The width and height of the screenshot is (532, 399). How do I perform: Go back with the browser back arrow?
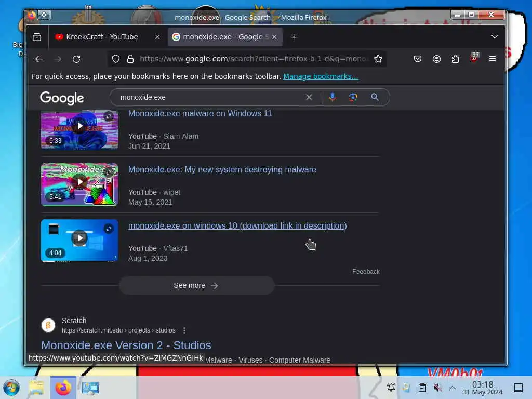tap(39, 59)
